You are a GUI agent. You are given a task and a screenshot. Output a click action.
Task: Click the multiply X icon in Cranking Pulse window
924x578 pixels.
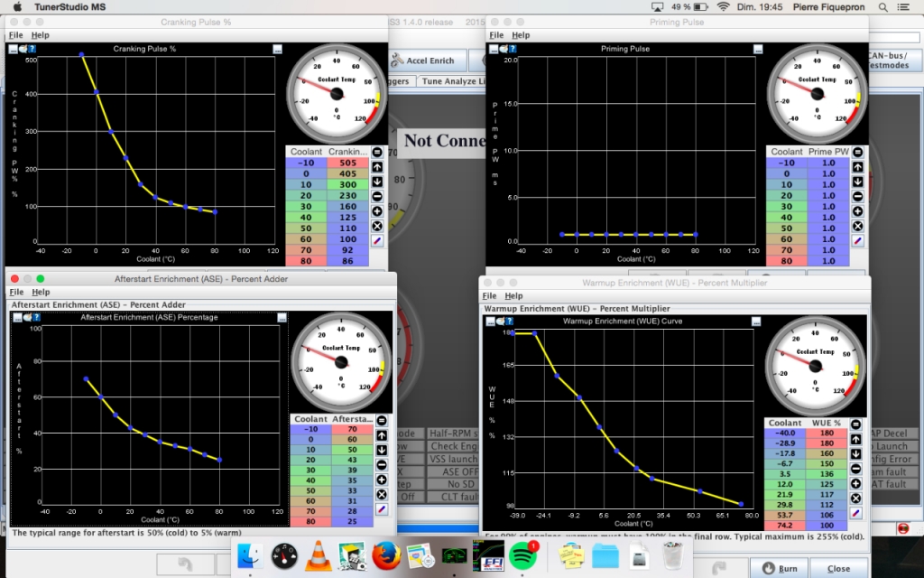[377, 226]
